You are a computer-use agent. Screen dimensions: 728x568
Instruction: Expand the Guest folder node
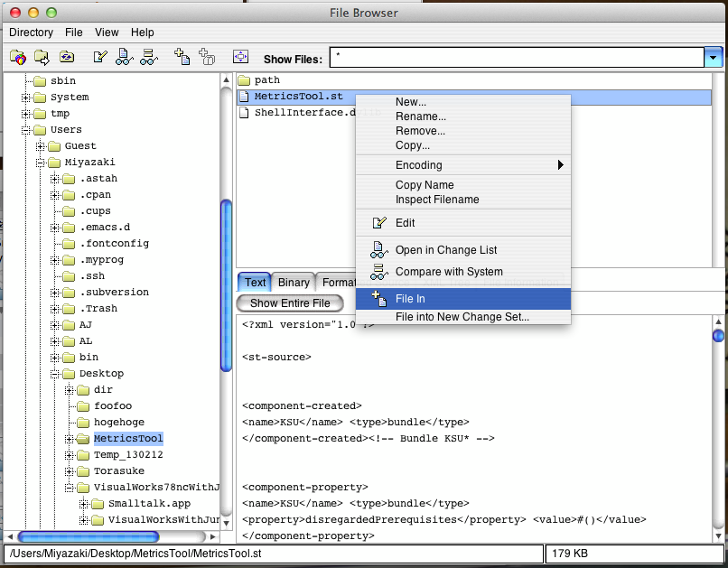(41, 146)
